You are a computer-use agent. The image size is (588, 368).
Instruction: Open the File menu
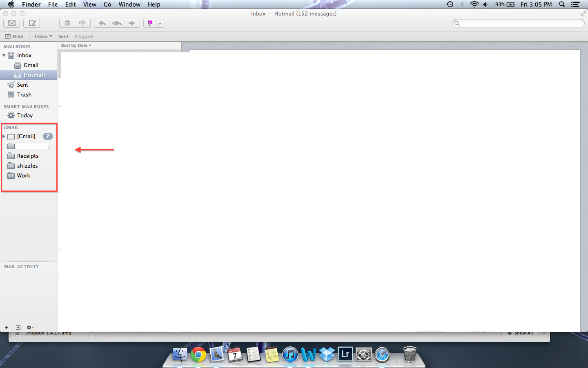(x=53, y=4)
